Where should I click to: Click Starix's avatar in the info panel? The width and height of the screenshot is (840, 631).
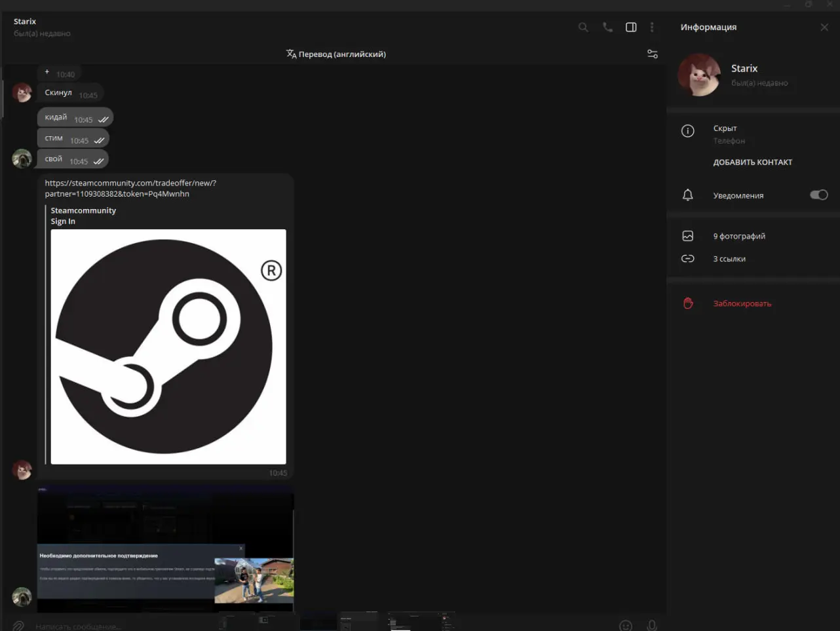coord(699,75)
